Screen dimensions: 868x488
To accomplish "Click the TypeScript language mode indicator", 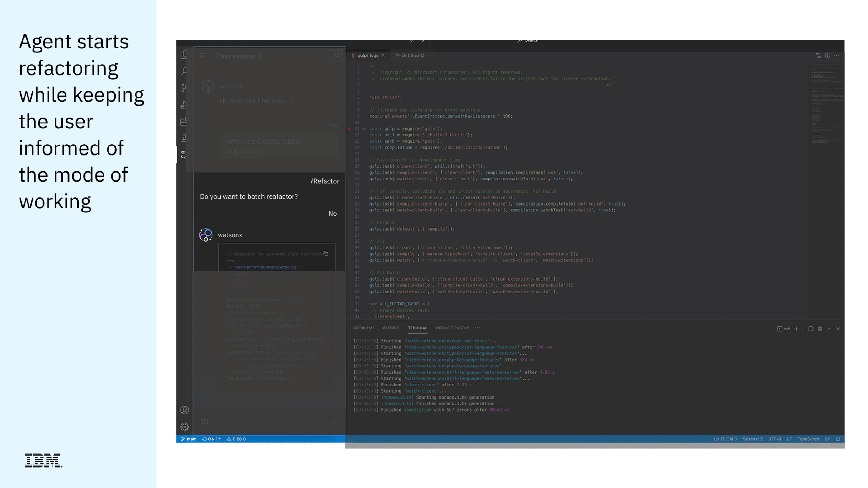I will pyautogui.click(x=808, y=439).
